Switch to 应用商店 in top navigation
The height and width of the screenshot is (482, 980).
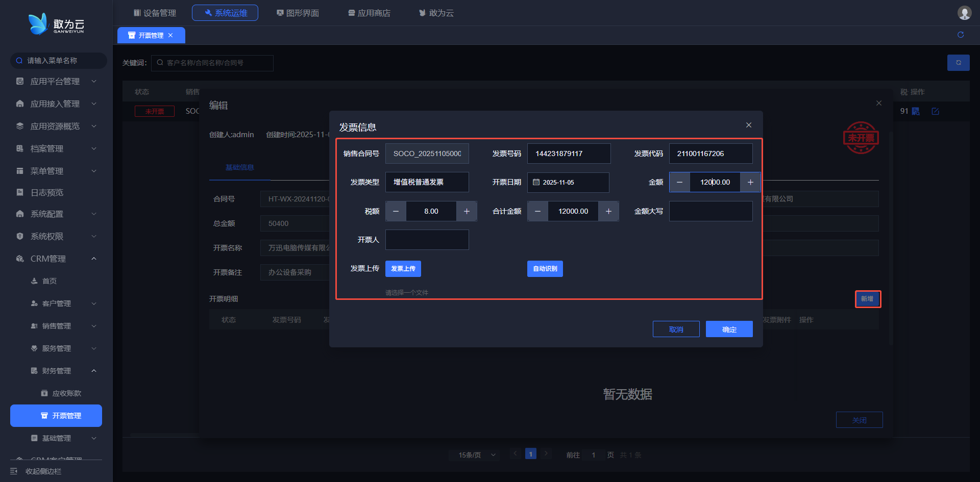369,13
